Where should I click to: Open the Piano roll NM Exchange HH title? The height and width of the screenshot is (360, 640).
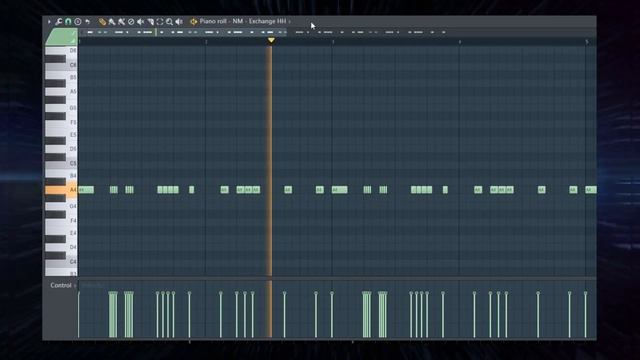pyautogui.click(x=242, y=21)
